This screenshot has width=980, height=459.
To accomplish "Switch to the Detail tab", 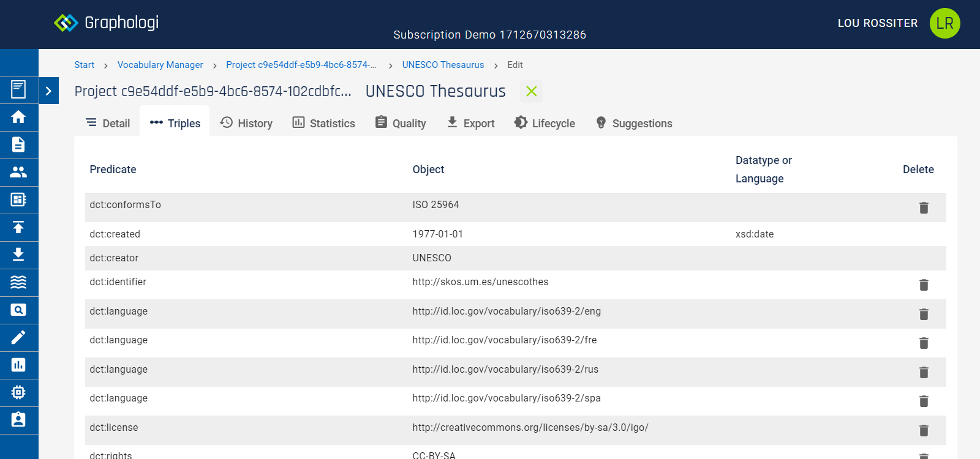I will (108, 123).
